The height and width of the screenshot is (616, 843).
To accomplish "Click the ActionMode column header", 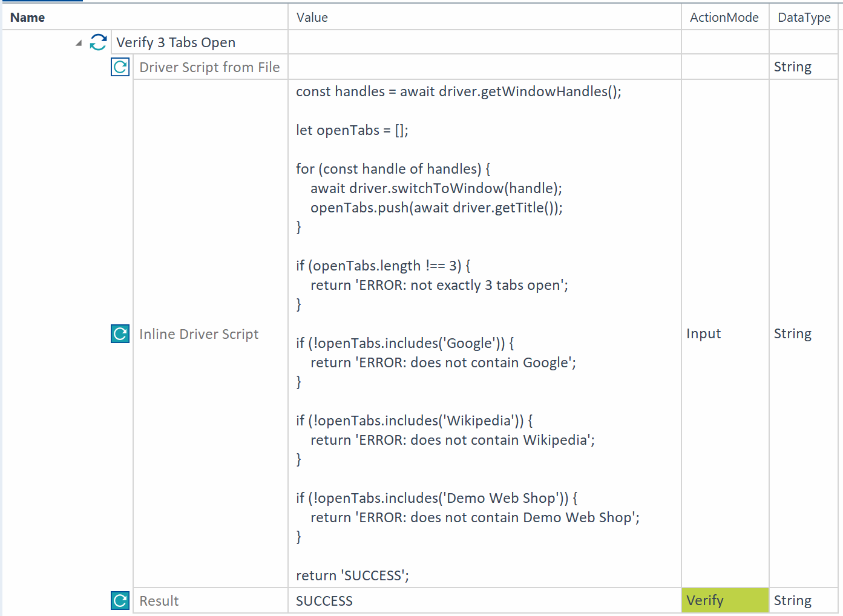I will click(x=724, y=18).
